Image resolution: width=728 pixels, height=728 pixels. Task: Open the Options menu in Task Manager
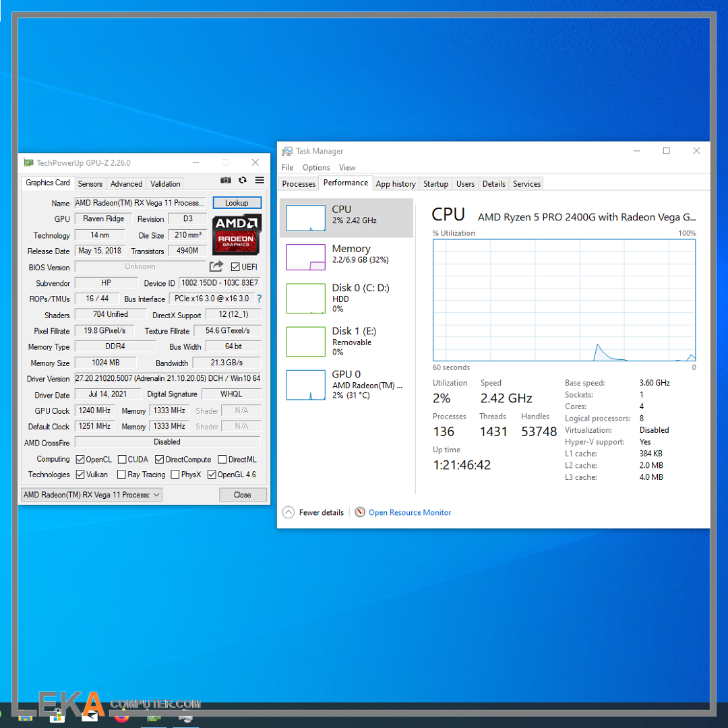tap(316, 167)
